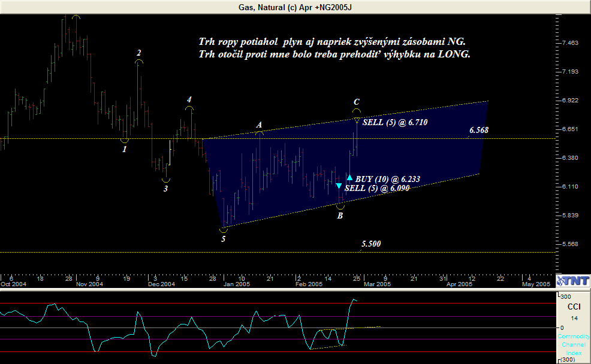This screenshot has height=364, width=591.
Task: Select wave label 1
Action: [125, 150]
